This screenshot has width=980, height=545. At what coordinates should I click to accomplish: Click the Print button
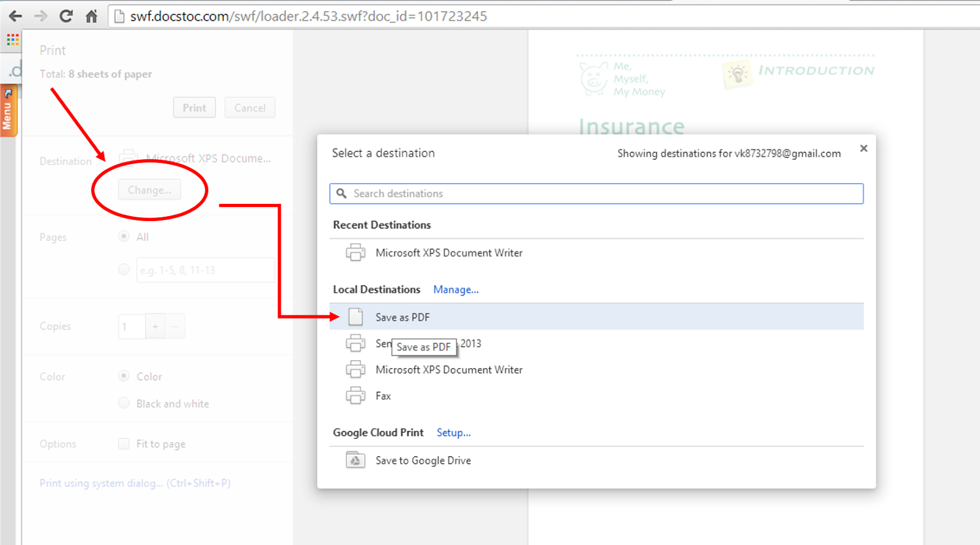(x=194, y=108)
